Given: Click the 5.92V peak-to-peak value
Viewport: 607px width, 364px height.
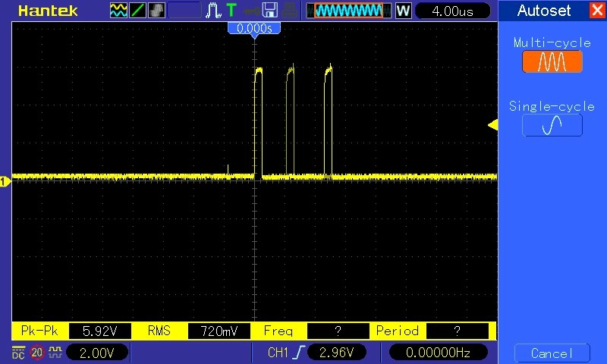Looking at the screenshot, I should pyautogui.click(x=100, y=331).
